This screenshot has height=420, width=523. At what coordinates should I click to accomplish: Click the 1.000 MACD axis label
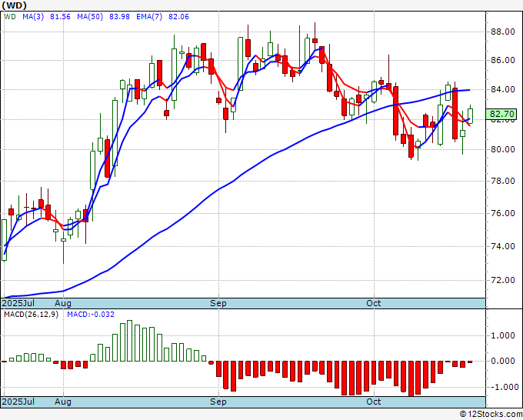503,335
